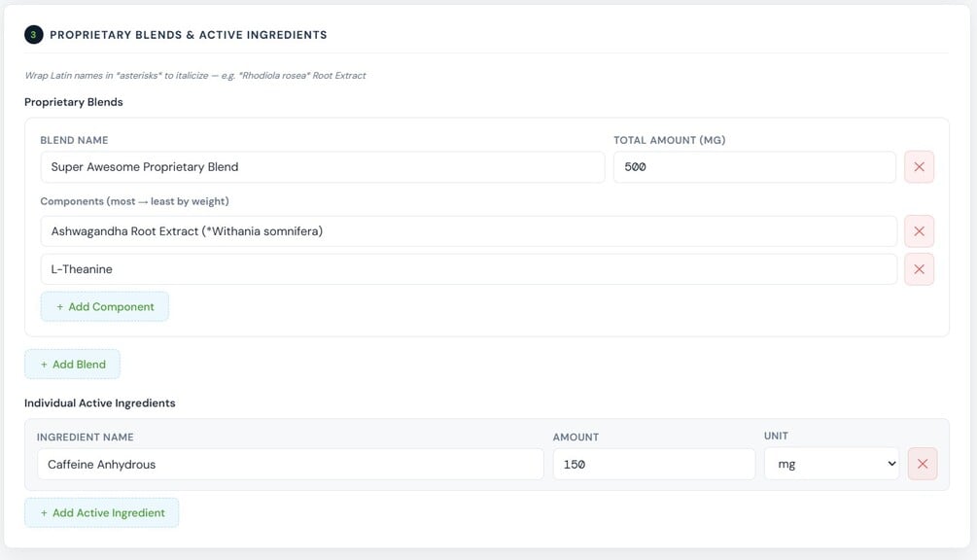This screenshot has width=977, height=560.
Task: Click Add Active Ingredient
Action: coord(101,512)
